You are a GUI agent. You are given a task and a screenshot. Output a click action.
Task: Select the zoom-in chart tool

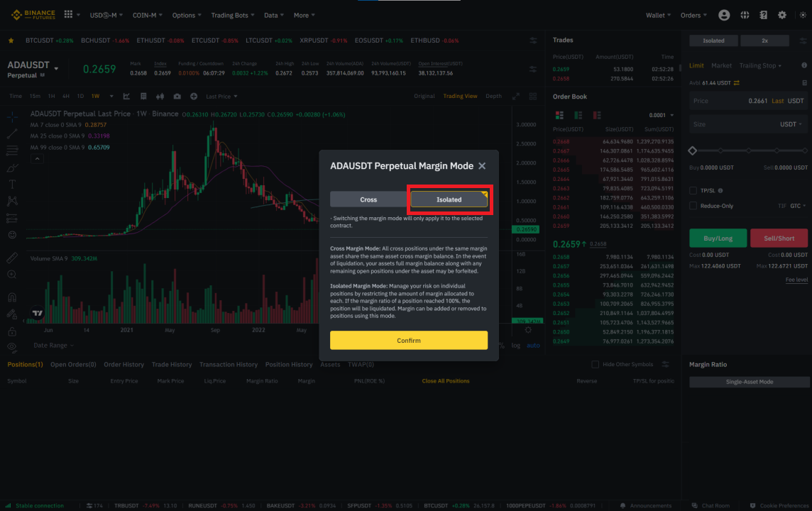click(12, 275)
